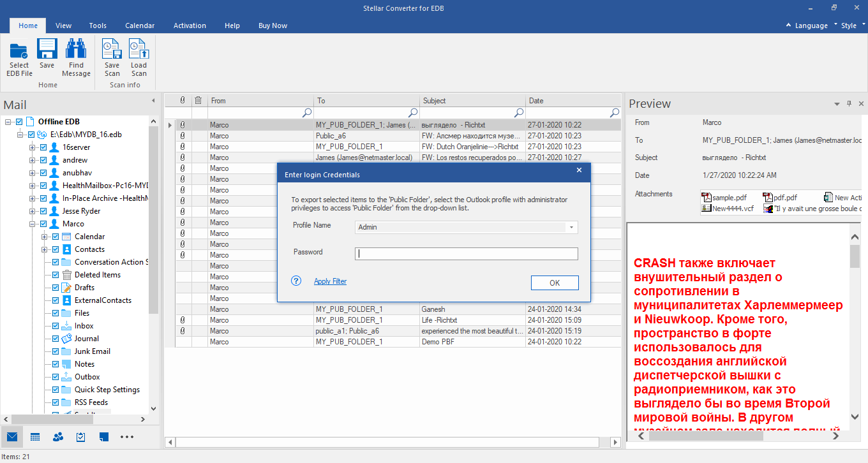Toggle checkbox for Inbox folder

(56, 326)
